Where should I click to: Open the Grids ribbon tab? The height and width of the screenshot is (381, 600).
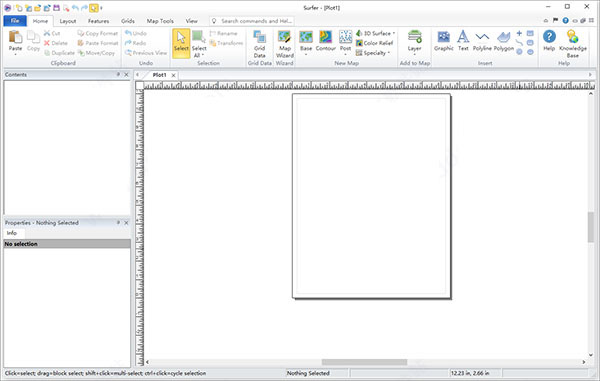[x=128, y=21]
